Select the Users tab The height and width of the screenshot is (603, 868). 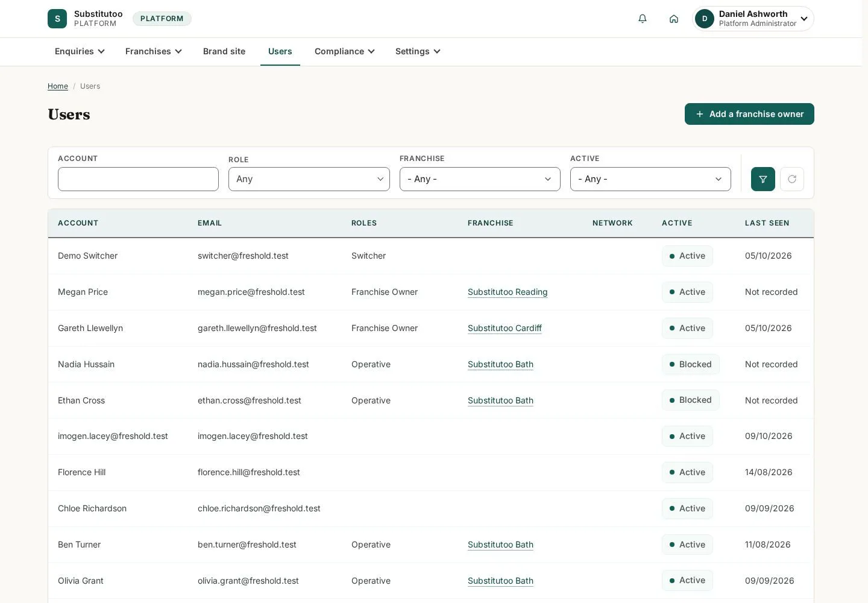click(x=280, y=51)
